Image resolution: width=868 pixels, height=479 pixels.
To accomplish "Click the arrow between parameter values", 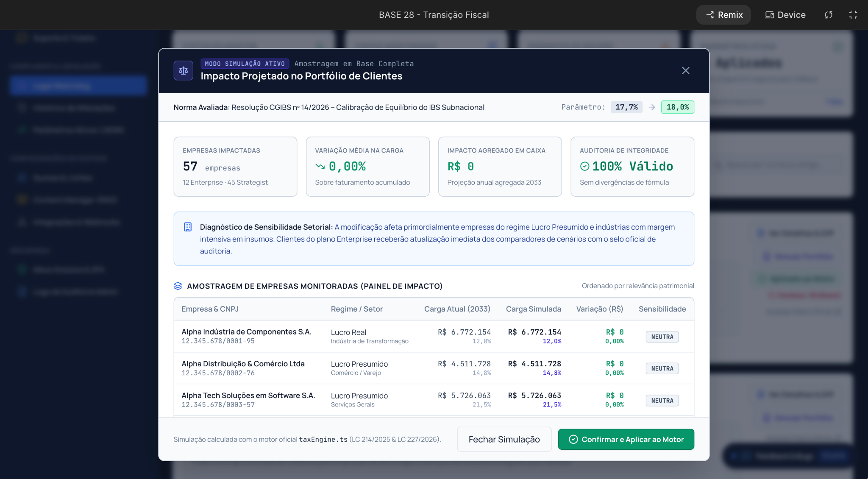I will [652, 107].
